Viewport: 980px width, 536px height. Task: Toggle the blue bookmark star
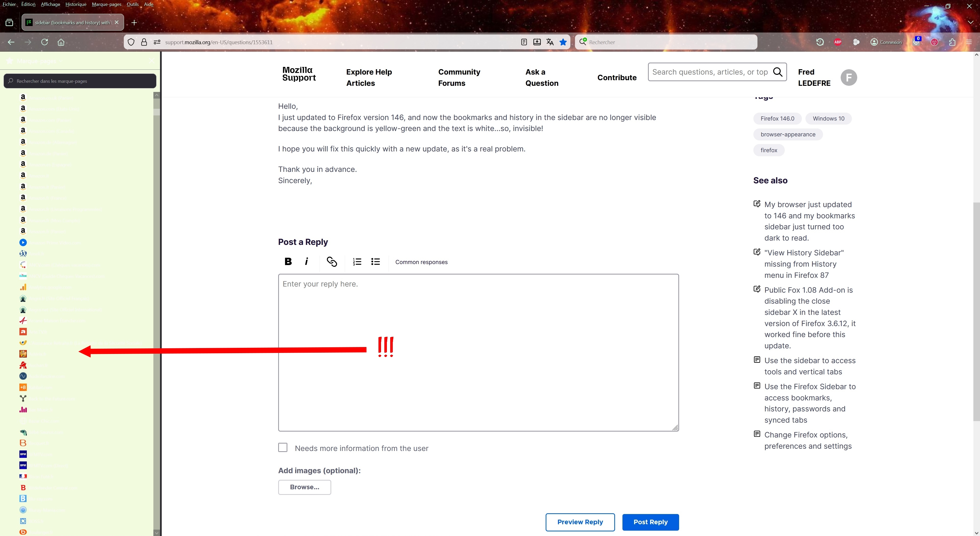pos(563,42)
